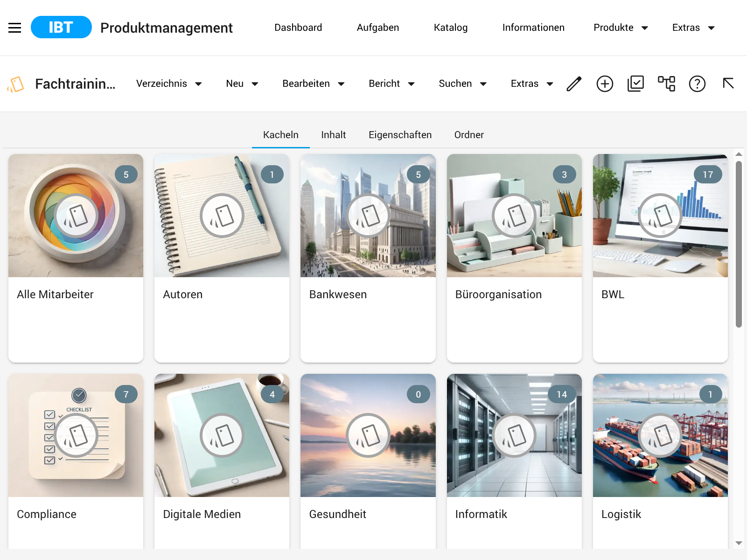Click the scrollbar up arrow
This screenshot has width=747, height=560.
739,154
